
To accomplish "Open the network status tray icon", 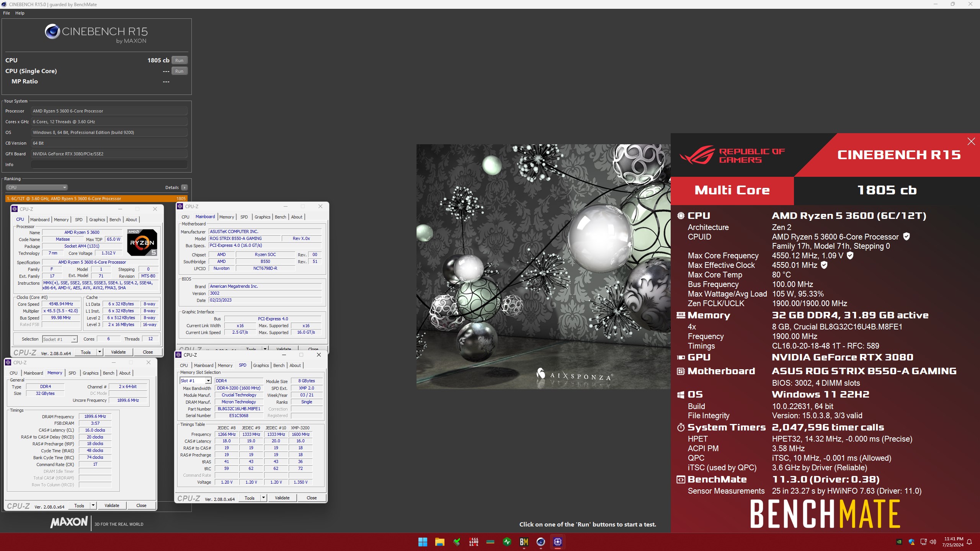I will coord(923,542).
